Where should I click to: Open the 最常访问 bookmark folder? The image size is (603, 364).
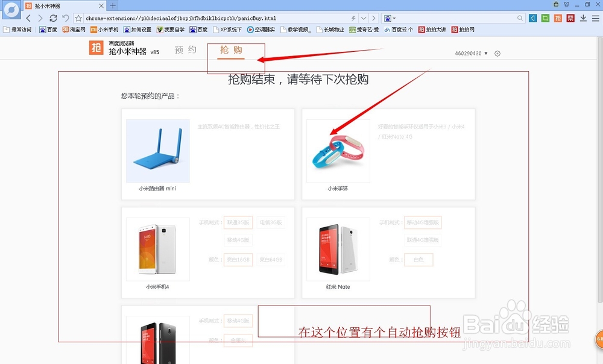pyautogui.click(x=17, y=30)
